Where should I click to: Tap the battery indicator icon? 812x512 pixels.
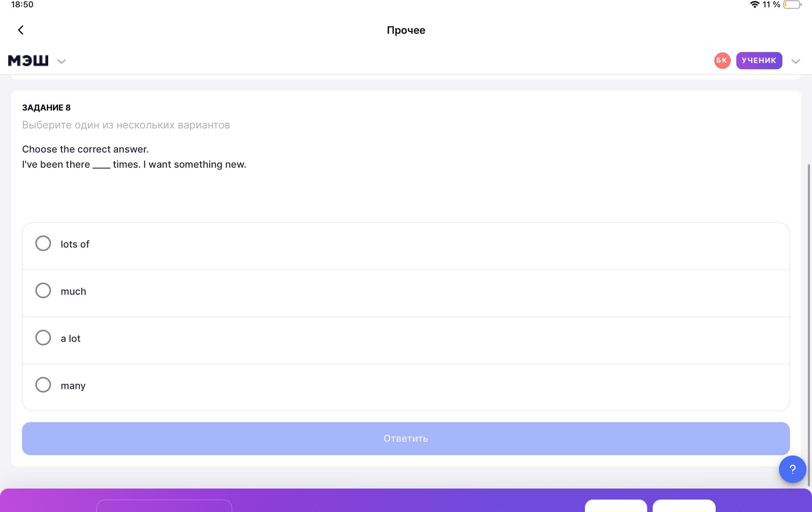click(x=792, y=5)
